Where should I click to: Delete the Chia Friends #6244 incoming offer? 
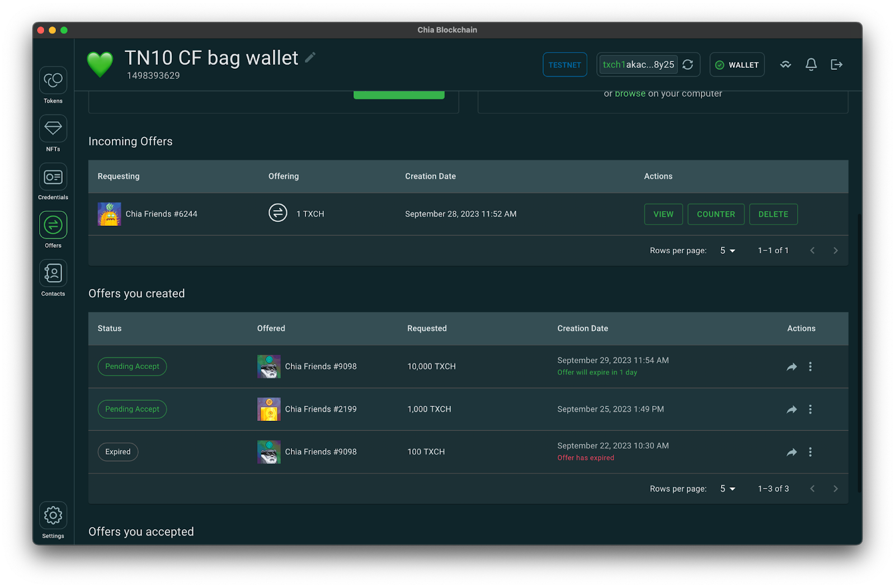(773, 214)
